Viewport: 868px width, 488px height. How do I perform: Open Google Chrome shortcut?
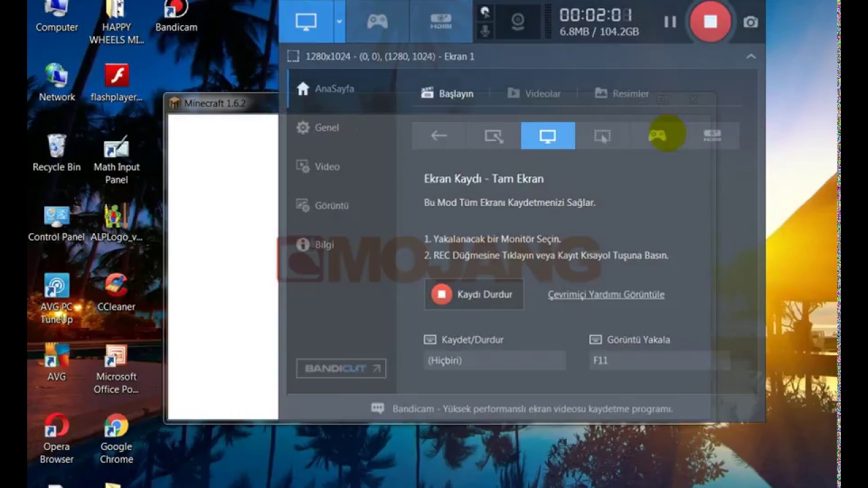click(x=117, y=439)
